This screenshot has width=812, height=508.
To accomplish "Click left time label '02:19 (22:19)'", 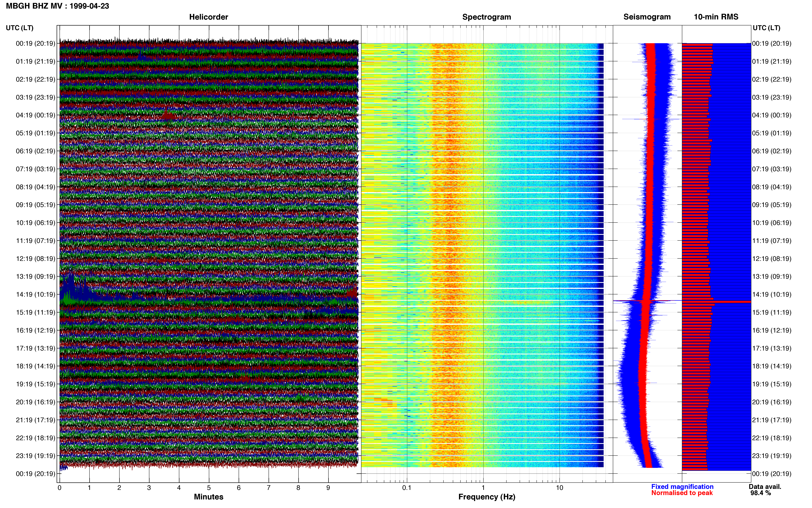I will [35, 79].
